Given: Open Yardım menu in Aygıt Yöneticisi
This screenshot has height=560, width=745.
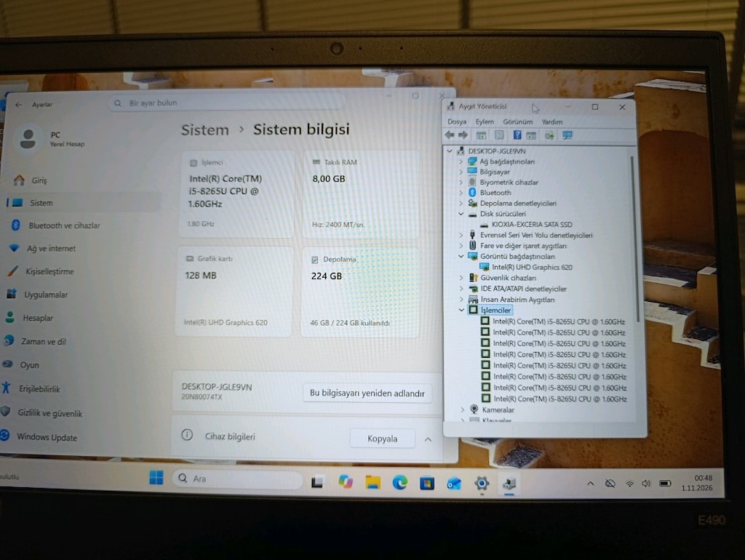Looking at the screenshot, I should 551,122.
